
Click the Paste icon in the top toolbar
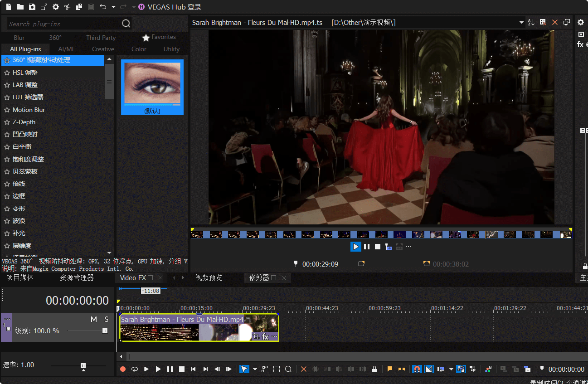tap(91, 7)
